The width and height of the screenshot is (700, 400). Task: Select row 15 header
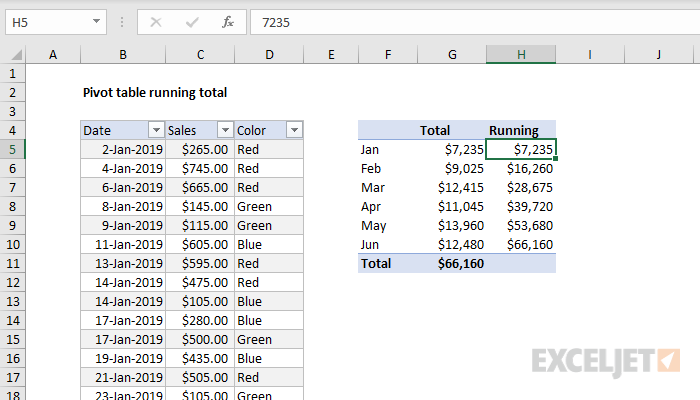12,340
